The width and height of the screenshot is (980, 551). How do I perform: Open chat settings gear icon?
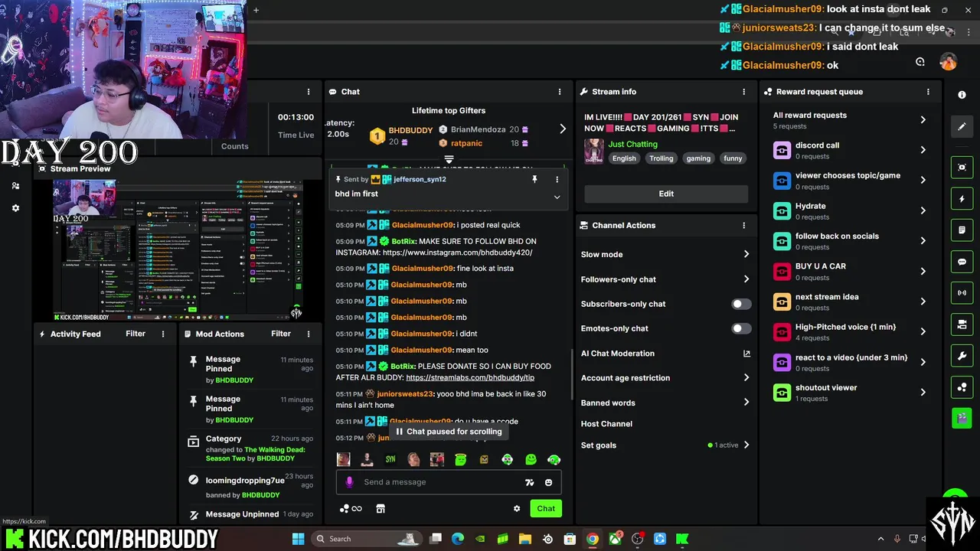coord(517,508)
